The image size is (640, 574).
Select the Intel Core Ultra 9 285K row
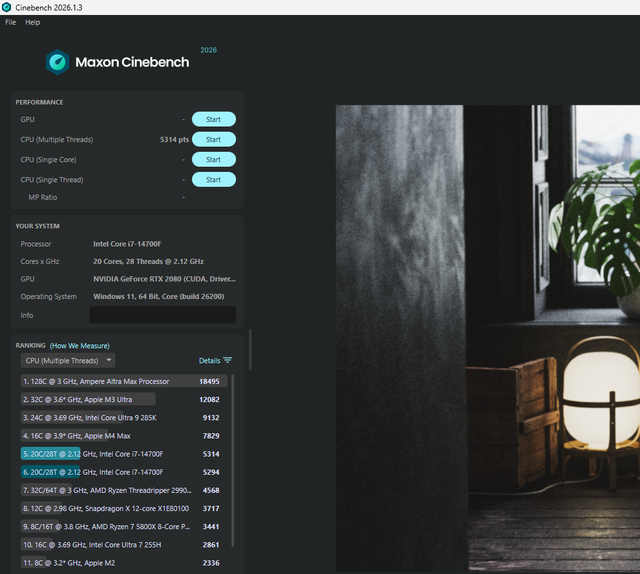click(124, 418)
